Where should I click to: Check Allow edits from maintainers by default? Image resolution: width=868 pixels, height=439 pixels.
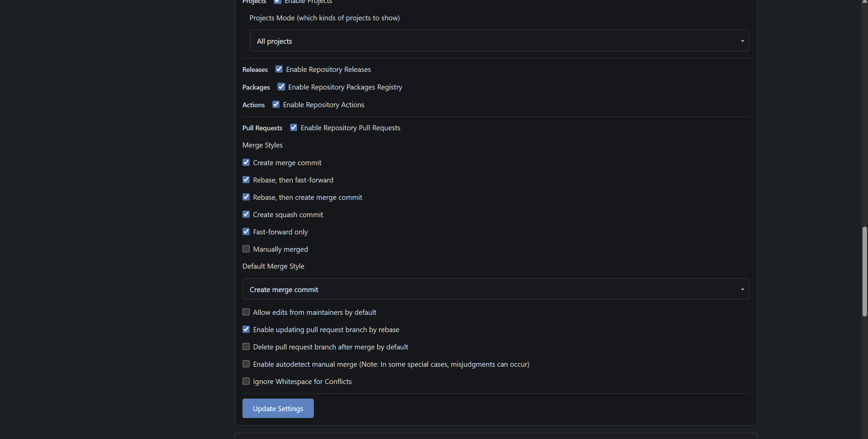tap(246, 312)
